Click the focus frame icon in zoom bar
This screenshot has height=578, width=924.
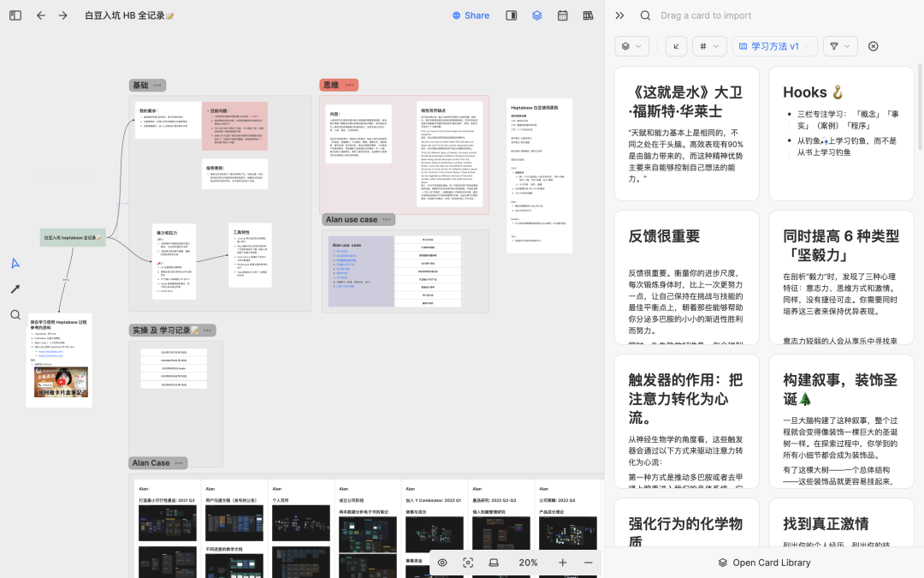[468, 563]
